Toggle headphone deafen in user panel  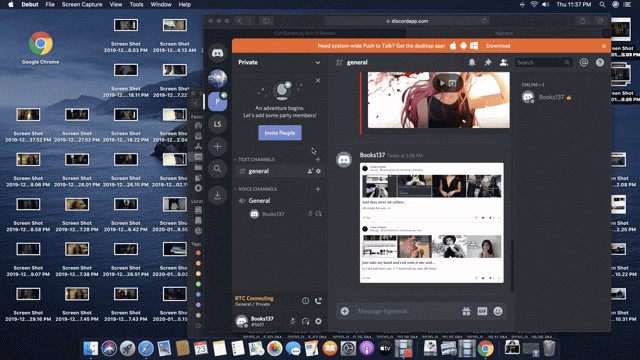(305, 321)
